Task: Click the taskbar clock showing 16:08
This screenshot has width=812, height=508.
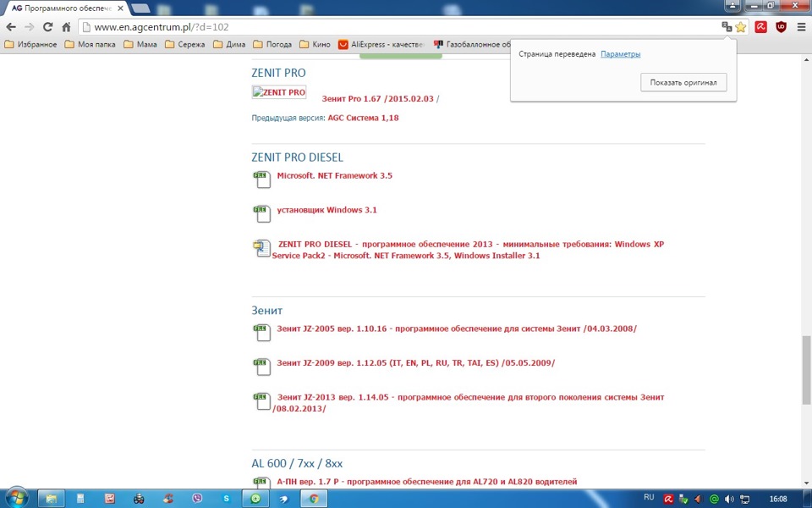Action: tap(778, 500)
